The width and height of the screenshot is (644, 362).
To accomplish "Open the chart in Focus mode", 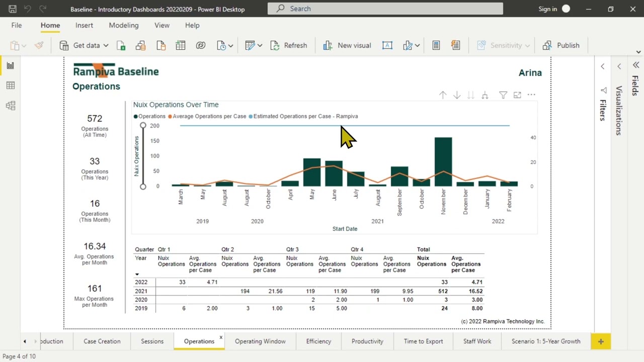I will pos(517,95).
